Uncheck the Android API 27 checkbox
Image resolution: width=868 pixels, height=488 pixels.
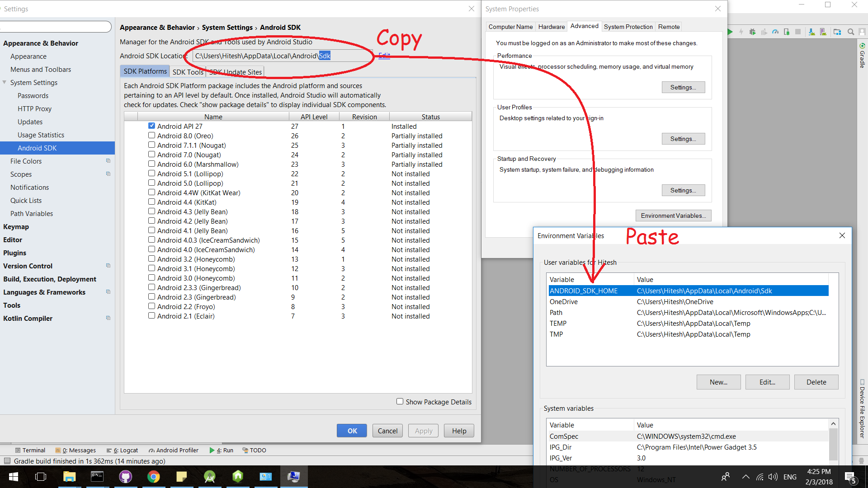pyautogui.click(x=152, y=126)
